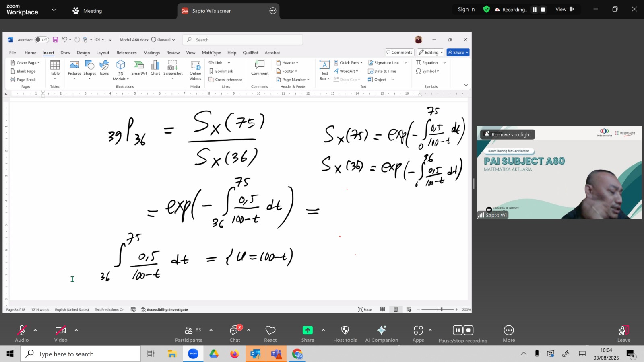644x362 pixels.
Task: Open the Editing mode dropdown
Action: 430,52
